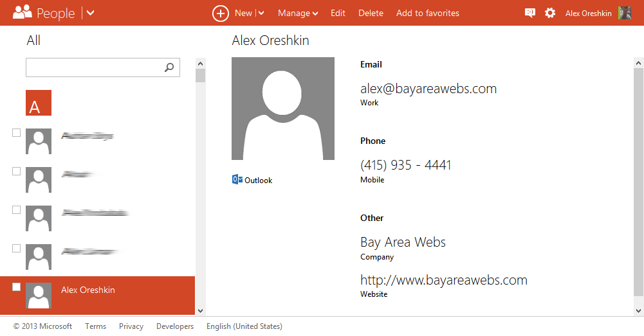Check the Alex Oreshkin contact checkbox
The height and width of the screenshot is (336, 644).
17,287
